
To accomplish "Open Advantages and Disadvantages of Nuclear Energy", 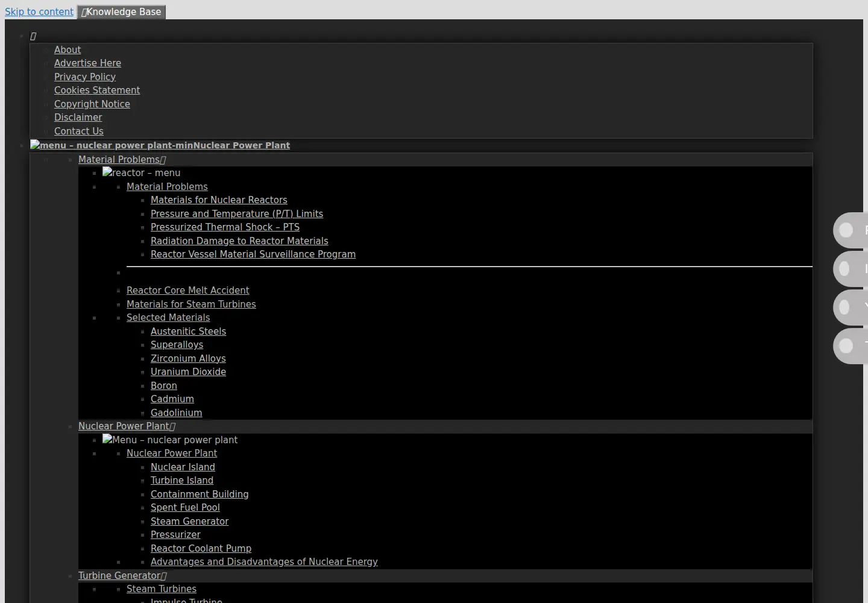I will pyautogui.click(x=264, y=562).
